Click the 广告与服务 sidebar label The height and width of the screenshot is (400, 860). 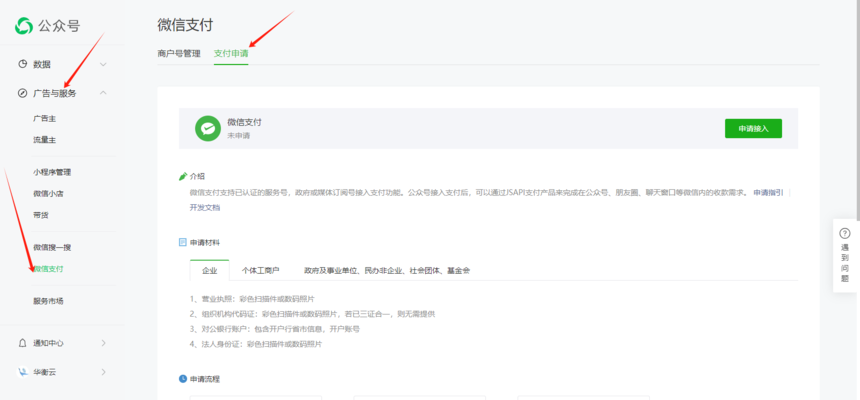click(55, 93)
